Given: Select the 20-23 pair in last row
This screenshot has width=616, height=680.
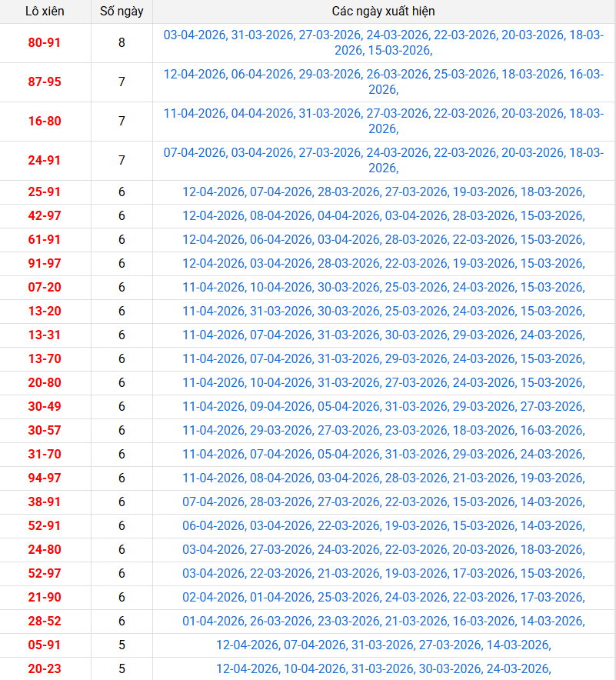Looking at the screenshot, I should point(45,669).
